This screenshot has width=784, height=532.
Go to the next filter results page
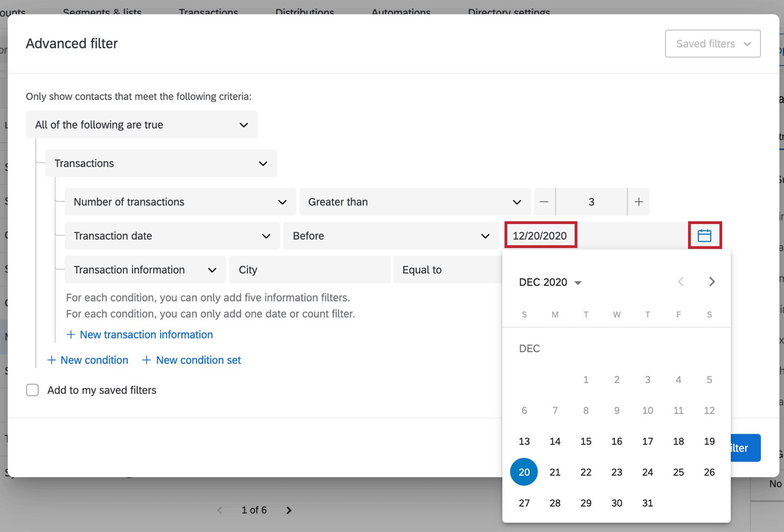tap(289, 510)
